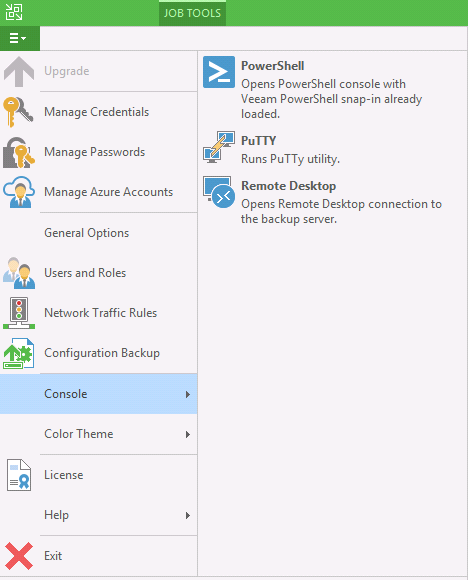Expand the Color Theme submenu arrow
The height and width of the screenshot is (580, 468).
(188, 435)
